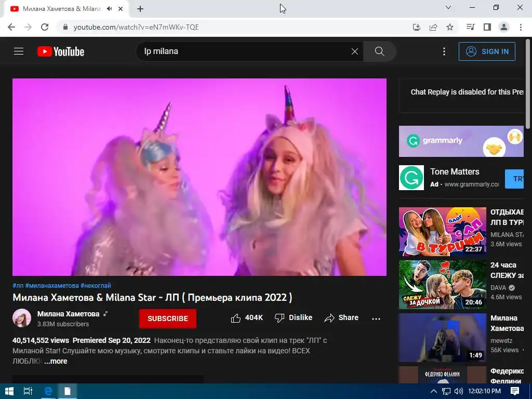The image size is (532, 399).
Task: Click the SIGN IN button
Action: click(487, 51)
